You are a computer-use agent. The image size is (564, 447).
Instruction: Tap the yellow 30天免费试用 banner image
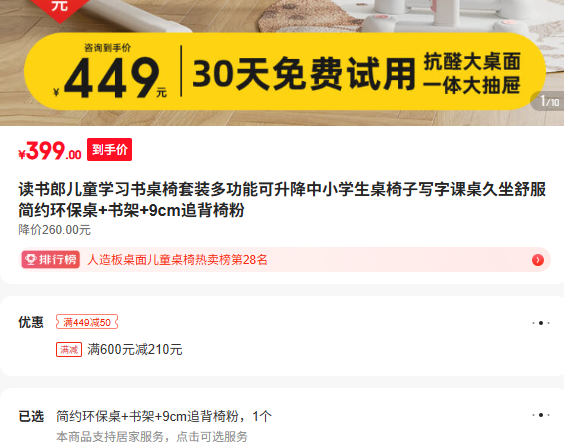coord(285,72)
